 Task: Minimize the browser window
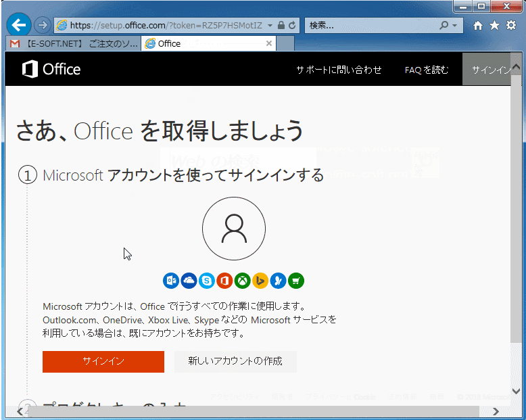pos(463,6)
